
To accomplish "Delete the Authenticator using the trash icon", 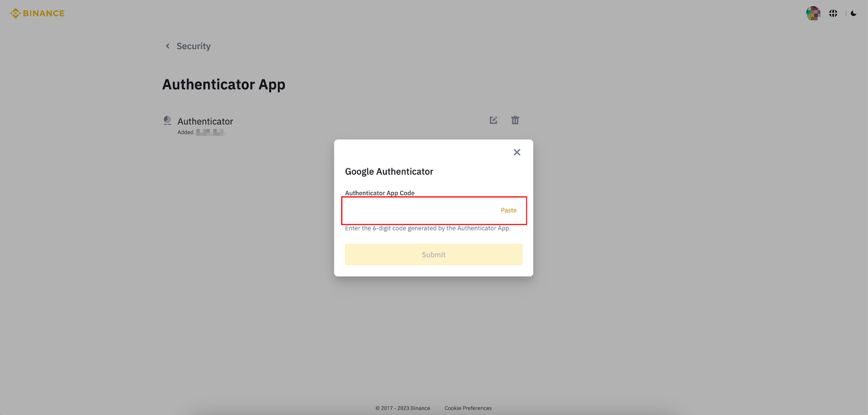I will [x=515, y=120].
